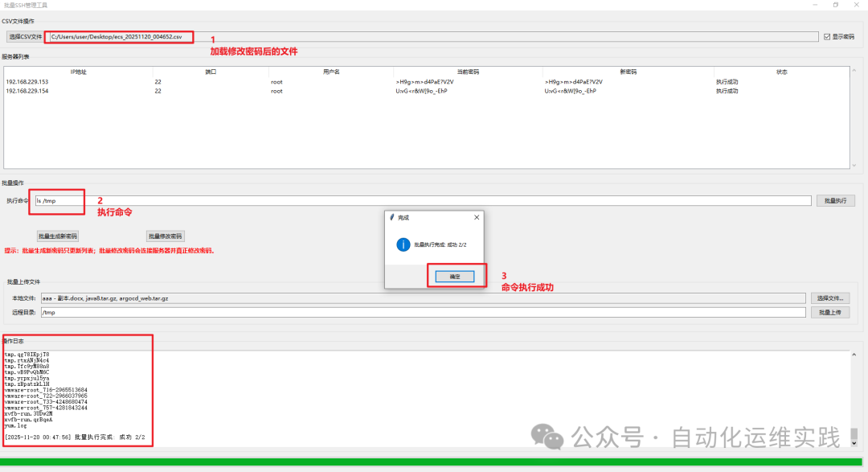Select the server row 192.168.229.154
Viewport: 868px width, 472px height.
(x=426, y=91)
